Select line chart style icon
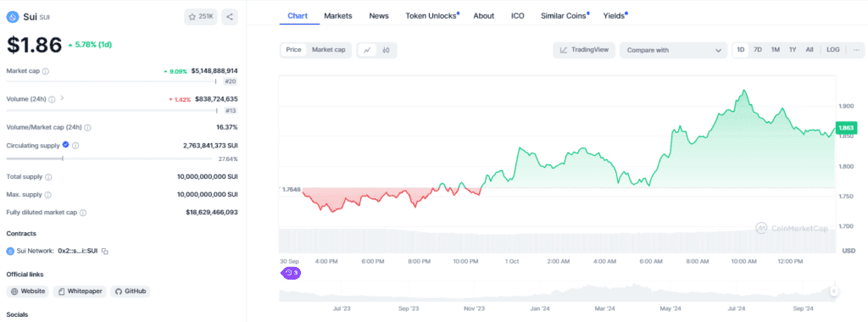This screenshot has width=868, height=322. (x=367, y=50)
